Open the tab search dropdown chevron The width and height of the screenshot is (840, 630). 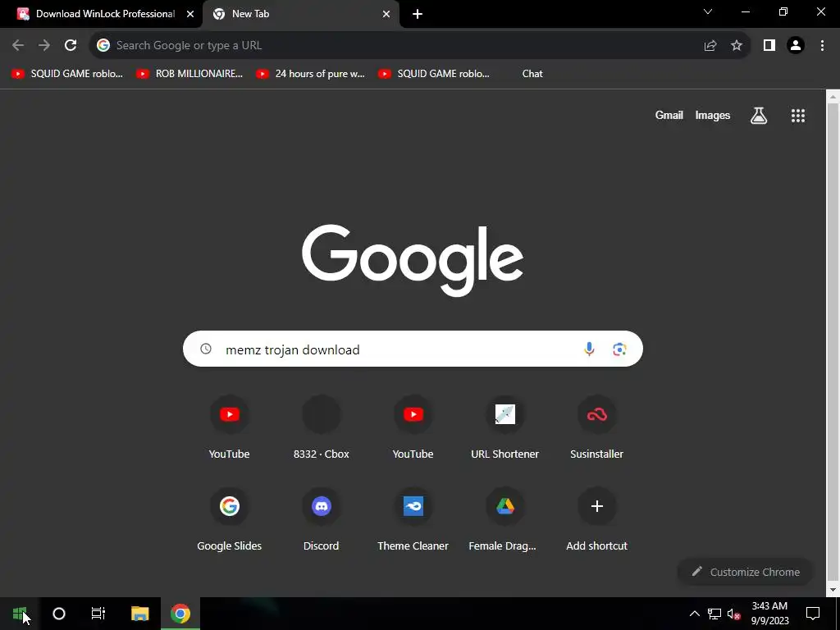pos(708,11)
